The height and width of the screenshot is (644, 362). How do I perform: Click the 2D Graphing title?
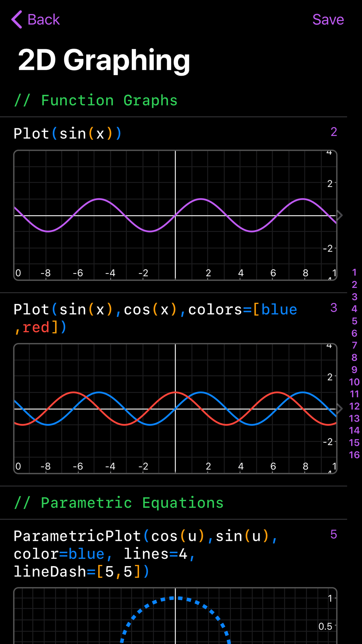(x=104, y=60)
